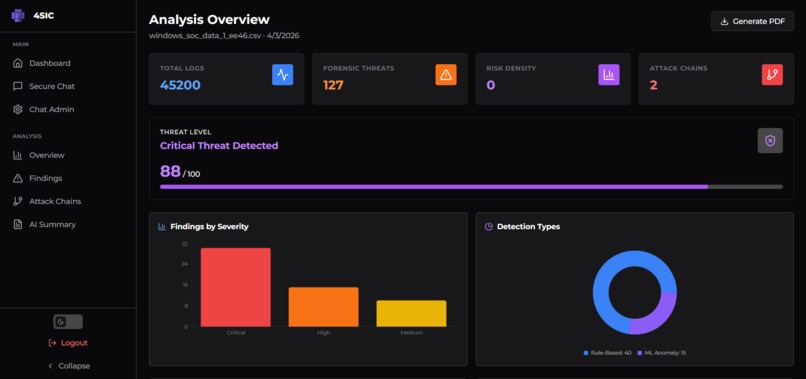Open the AI Summary page
The width and height of the screenshot is (806, 379).
(68, 225)
